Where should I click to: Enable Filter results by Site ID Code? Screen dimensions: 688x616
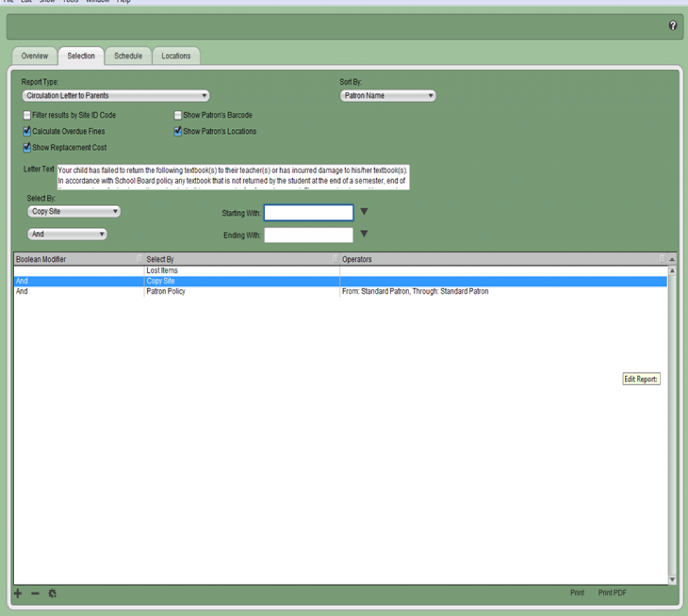click(x=27, y=115)
